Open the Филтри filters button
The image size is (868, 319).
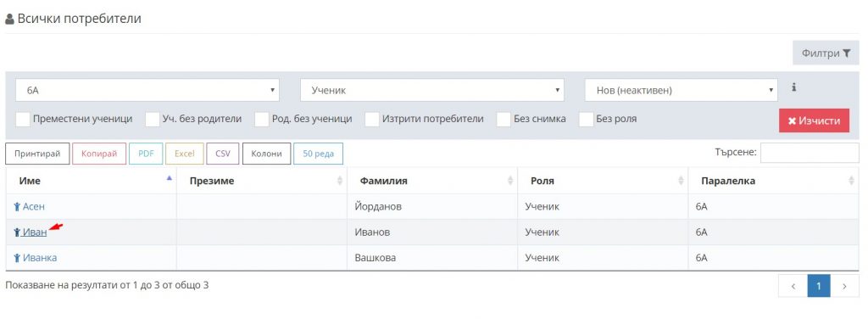pos(826,53)
